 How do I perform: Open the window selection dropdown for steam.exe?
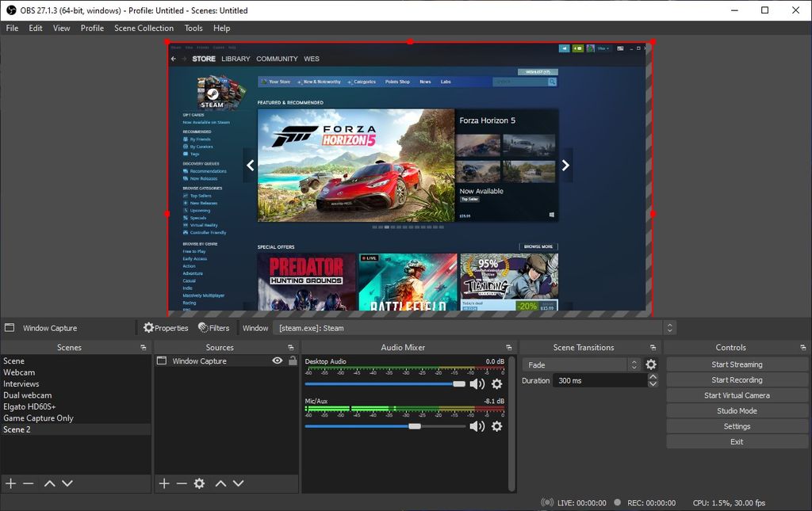click(x=668, y=327)
